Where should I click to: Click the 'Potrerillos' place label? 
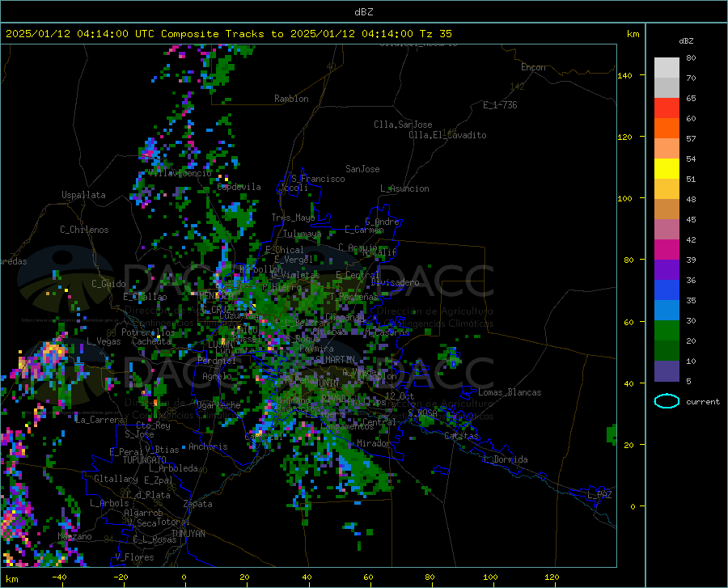pyautogui.click(x=148, y=332)
